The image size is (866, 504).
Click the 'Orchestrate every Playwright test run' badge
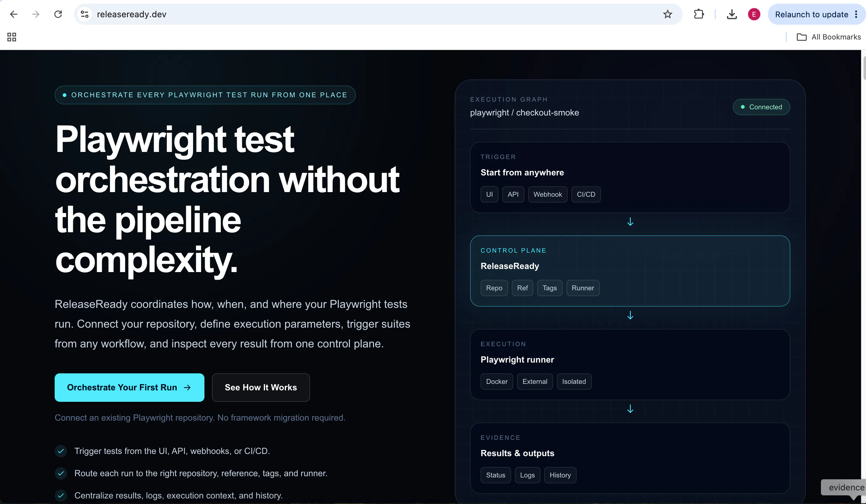pyautogui.click(x=205, y=95)
